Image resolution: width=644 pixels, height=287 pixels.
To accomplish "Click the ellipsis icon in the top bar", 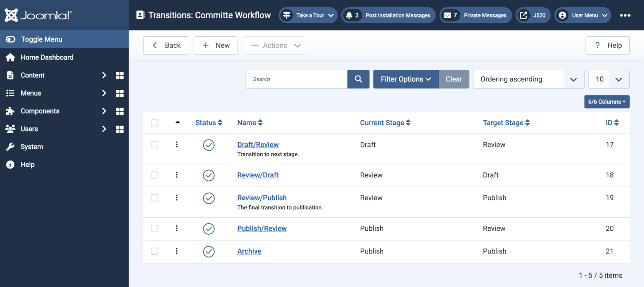I will point(625,15).
